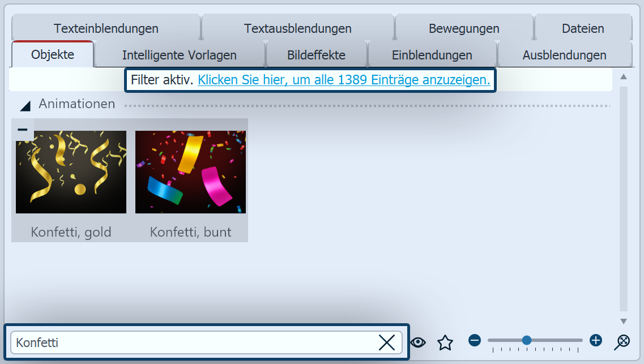Viewport: 644px width, 364px height.
Task: Collapse the Animationen section triangle
Action: (25, 106)
